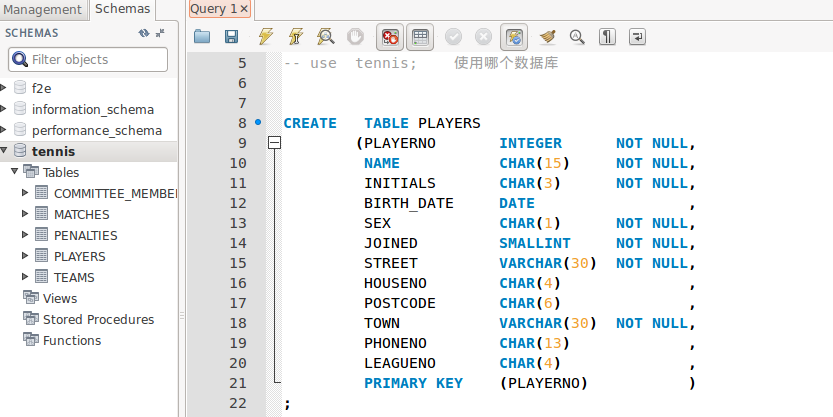Click the commented 'use tennis;' line

[x=421, y=63]
